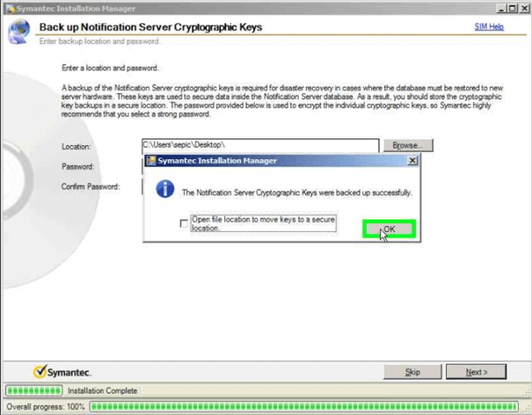The height and width of the screenshot is (415, 532).
Task: Maximize the main installer window
Action: (511, 8)
